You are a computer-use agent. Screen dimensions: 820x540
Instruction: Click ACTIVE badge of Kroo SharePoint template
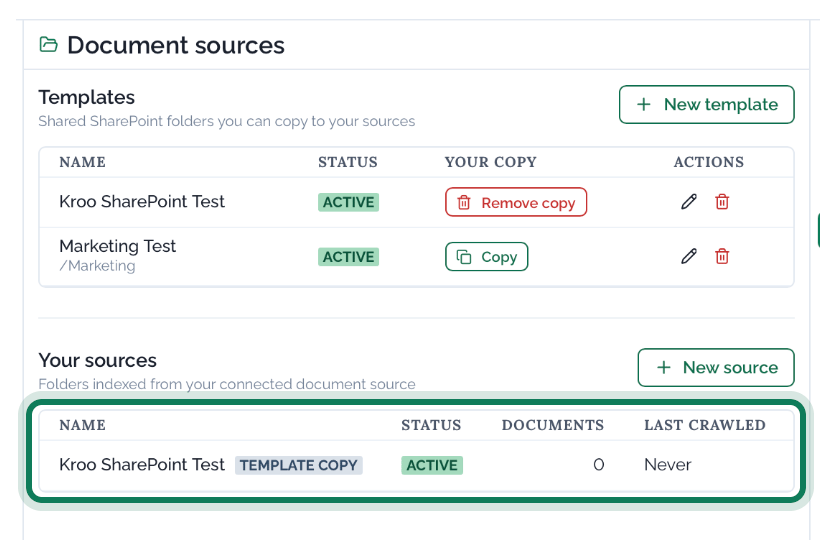click(348, 202)
